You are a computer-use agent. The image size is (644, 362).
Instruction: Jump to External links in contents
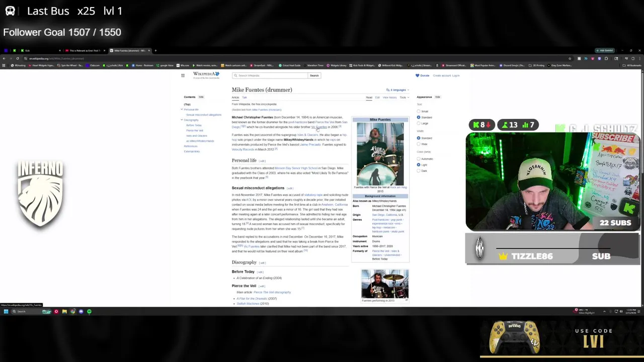(x=192, y=151)
